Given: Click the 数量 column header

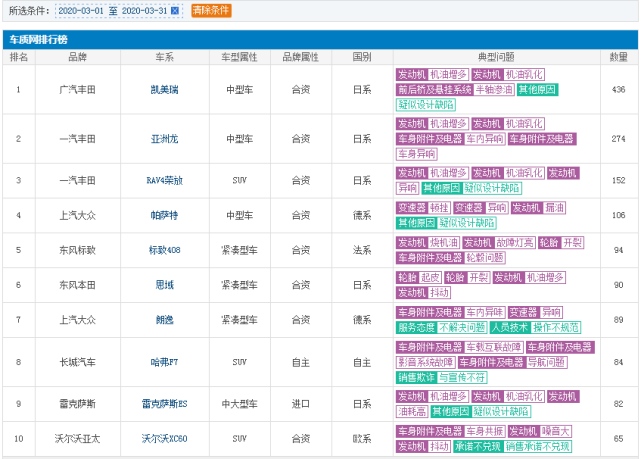Looking at the screenshot, I should pos(619,57).
